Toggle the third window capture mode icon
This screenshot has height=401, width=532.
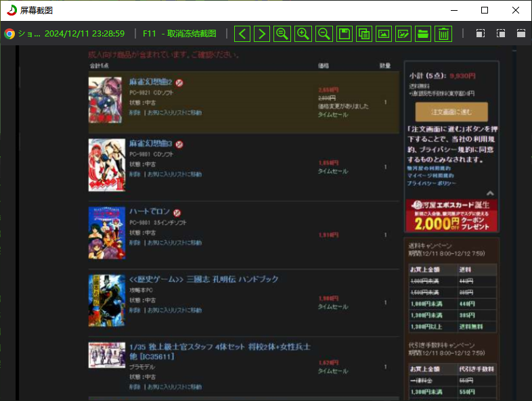(x=520, y=34)
